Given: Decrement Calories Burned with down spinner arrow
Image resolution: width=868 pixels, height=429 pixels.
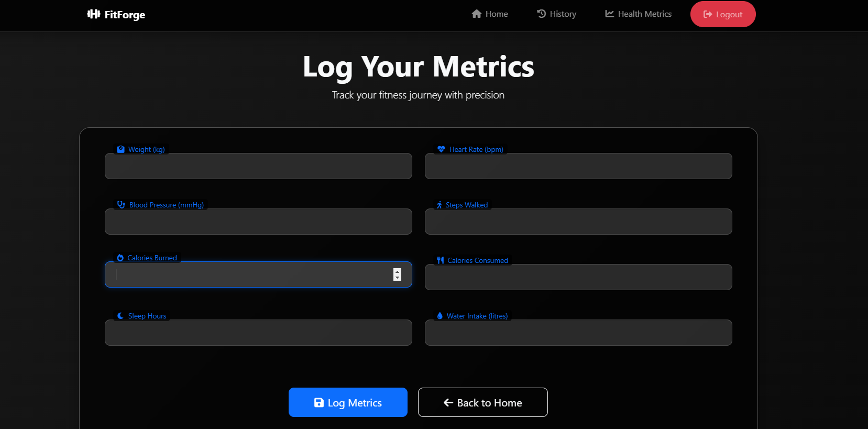Looking at the screenshot, I should click(x=397, y=278).
